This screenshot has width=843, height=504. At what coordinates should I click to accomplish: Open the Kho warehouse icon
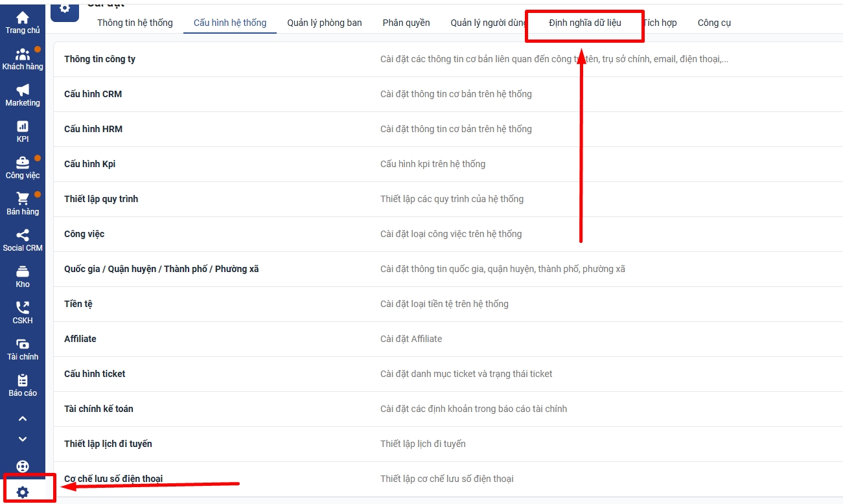click(x=23, y=272)
